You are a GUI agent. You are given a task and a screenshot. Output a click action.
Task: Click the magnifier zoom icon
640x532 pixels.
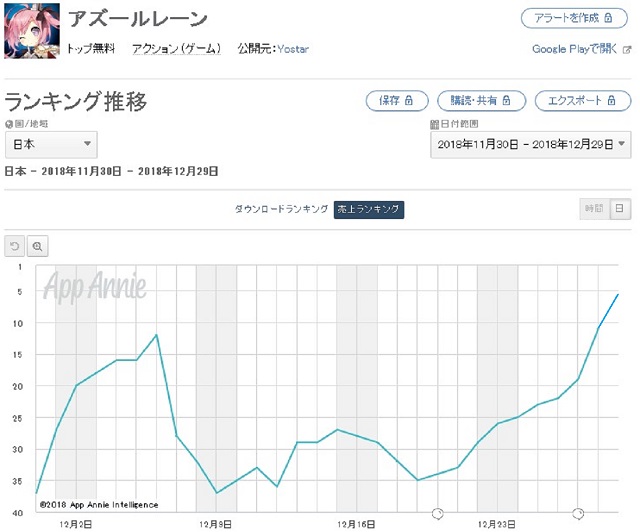point(38,246)
